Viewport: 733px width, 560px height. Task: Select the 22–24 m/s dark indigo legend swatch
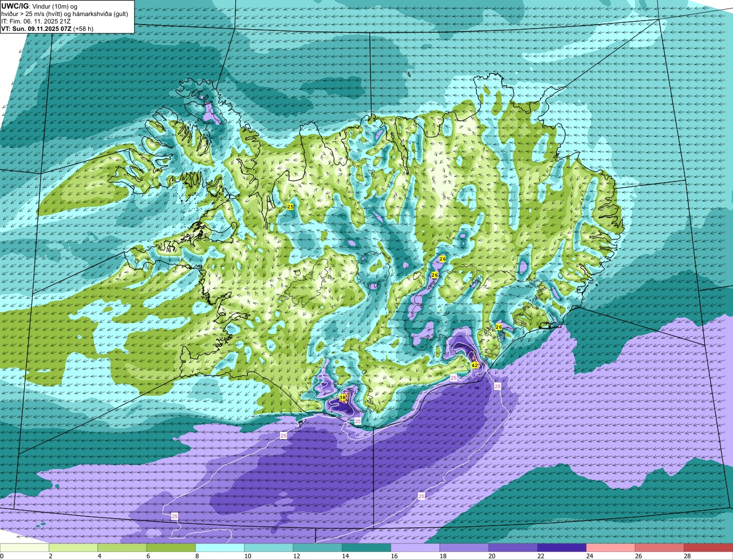pyautogui.click(x=562, y=548)
